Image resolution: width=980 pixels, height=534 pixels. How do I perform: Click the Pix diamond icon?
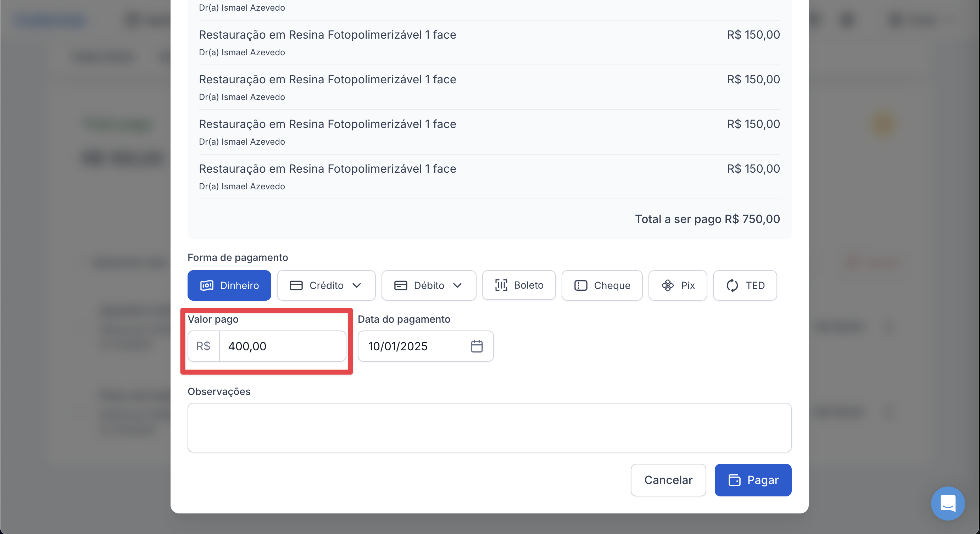coord(667,285)
